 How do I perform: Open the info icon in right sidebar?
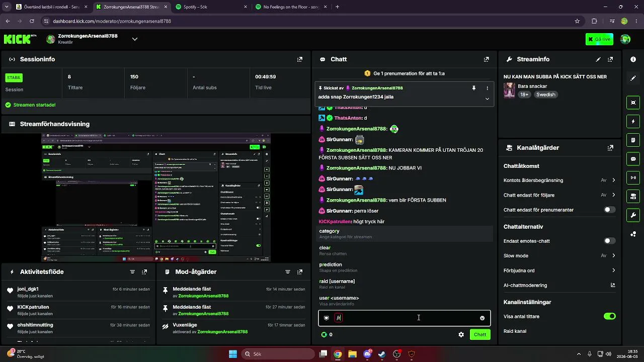pyautogui.click(x=633, y=59)
